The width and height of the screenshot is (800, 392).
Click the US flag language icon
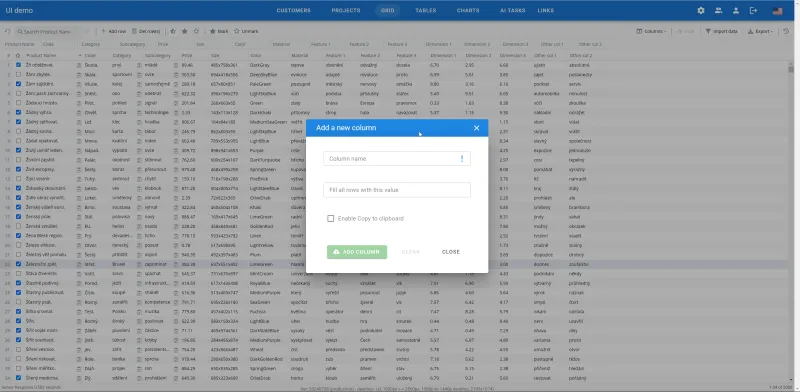777,10
